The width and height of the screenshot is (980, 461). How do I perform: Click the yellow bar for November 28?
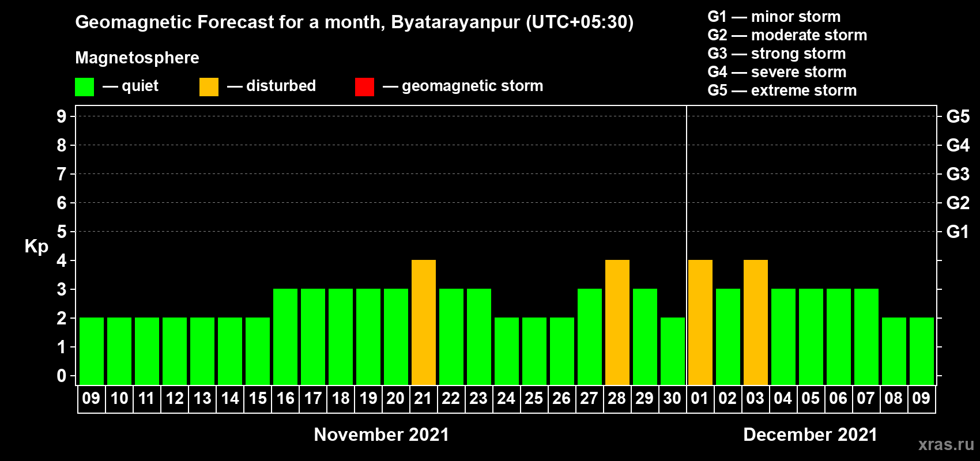point(617,323)
